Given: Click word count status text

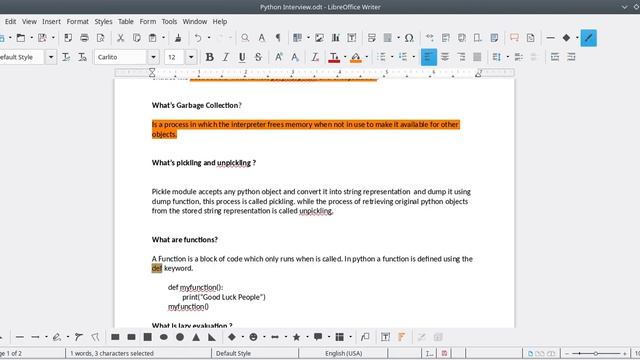Looking at the screenshot, I should [x=111, y=353].
